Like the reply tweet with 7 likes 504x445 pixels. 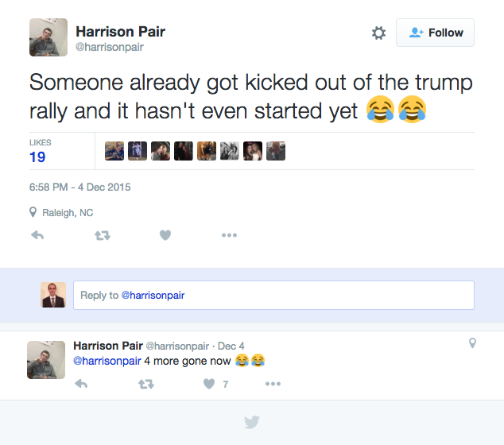(x=209, y=384)
